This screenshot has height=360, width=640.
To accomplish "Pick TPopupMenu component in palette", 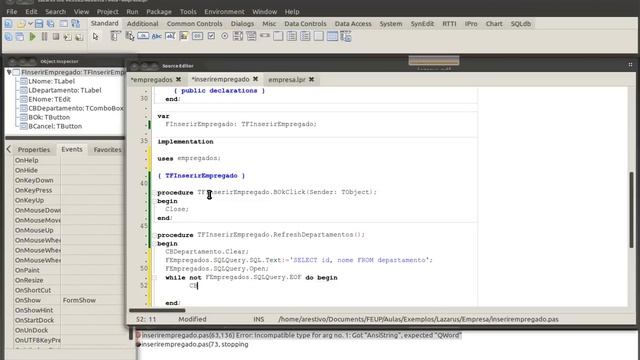I will pyautogui.click(x=130, y=36).
